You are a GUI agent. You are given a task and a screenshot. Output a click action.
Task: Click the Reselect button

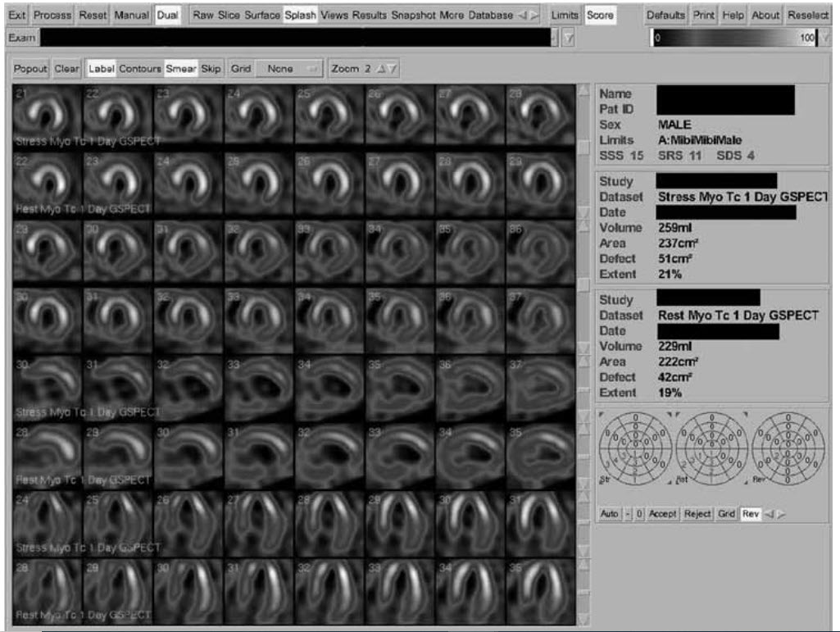tap(807, 16)
